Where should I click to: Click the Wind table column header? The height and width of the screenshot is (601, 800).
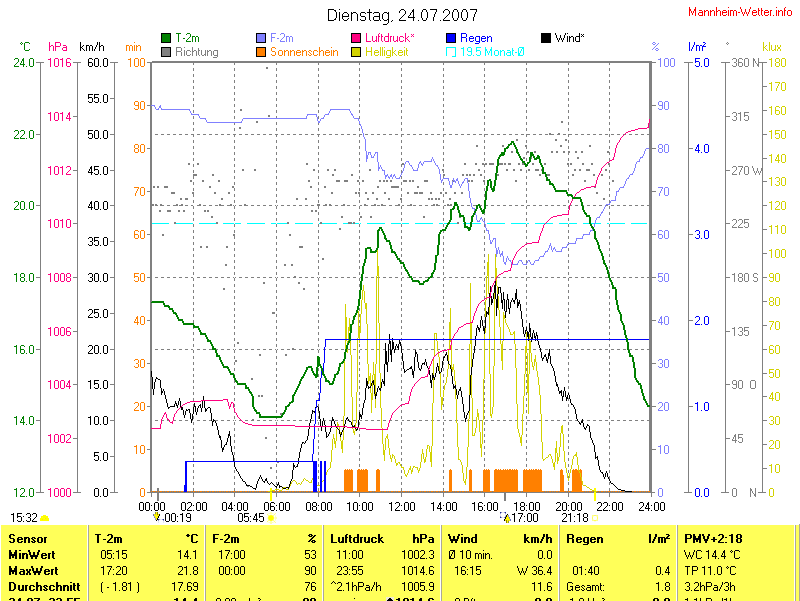pyautogui.click(x=462, y=539)
